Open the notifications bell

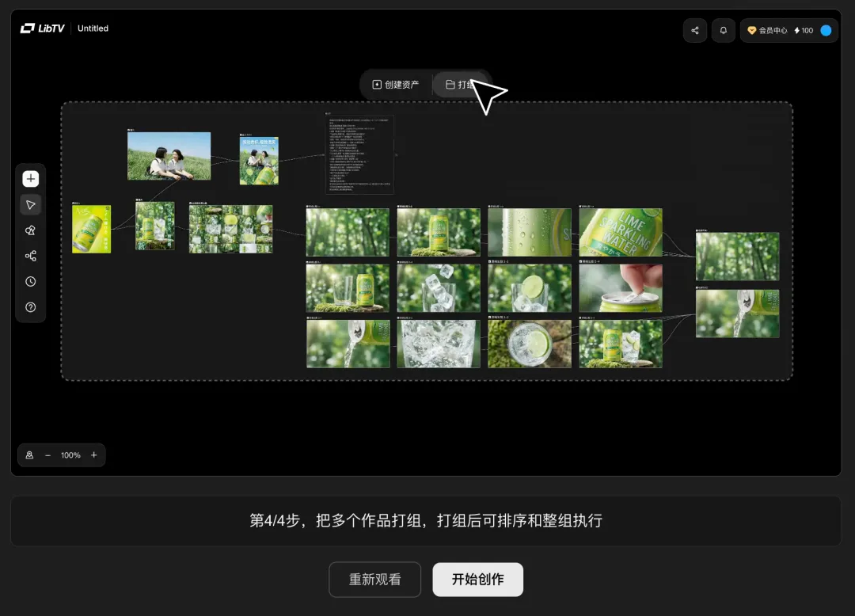tap(723, 31)
